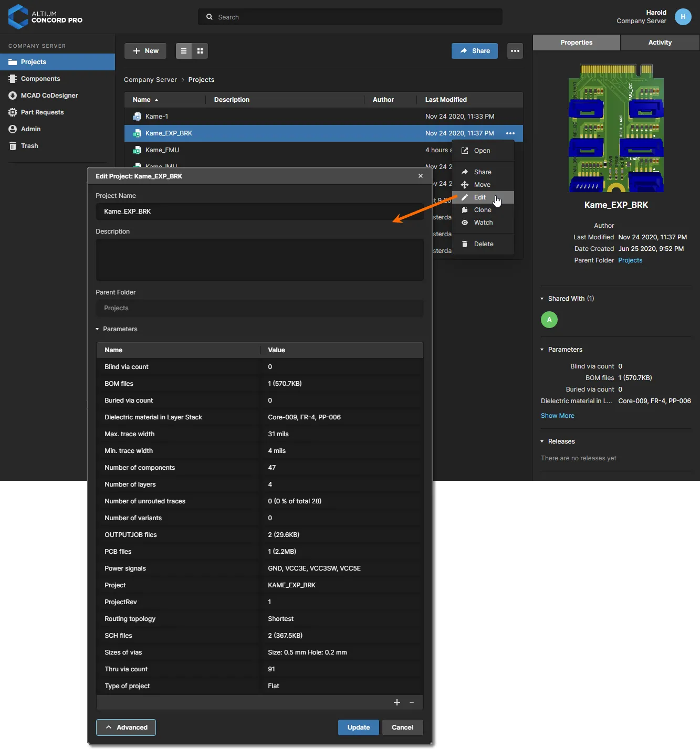Click the Routing topology value Shortest
The height and width of the screenshot is (749, 700).
tap(281, 619)
